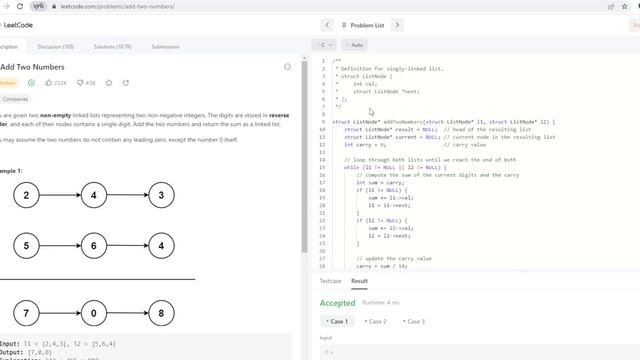Expand the Companies tag
Screen dimensions: 640x360
click(15, 99)
